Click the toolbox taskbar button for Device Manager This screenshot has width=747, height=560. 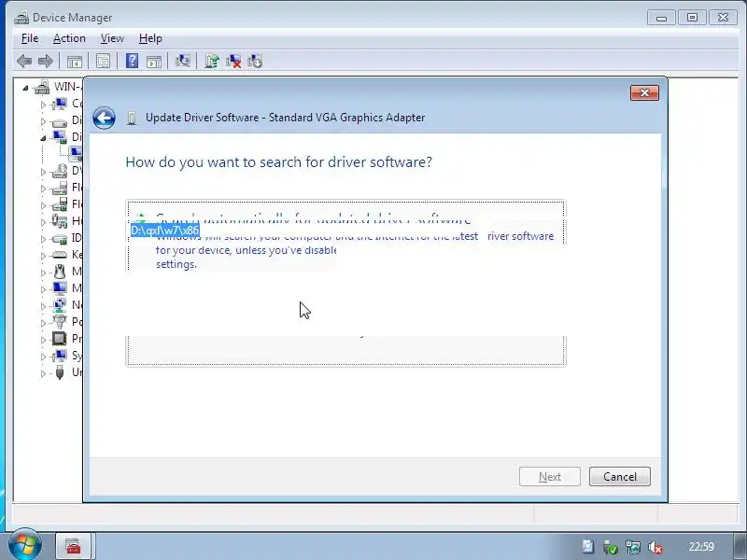pos(74,546)
